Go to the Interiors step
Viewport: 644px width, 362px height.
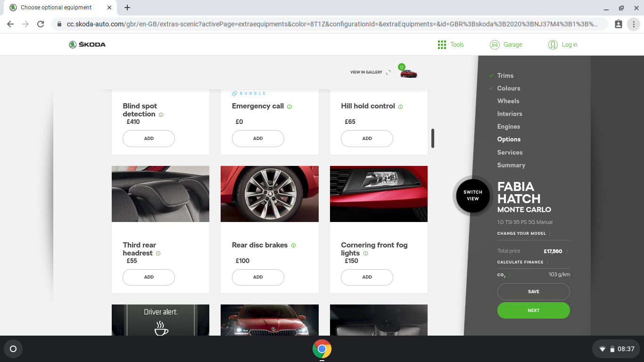pos(510,114)
